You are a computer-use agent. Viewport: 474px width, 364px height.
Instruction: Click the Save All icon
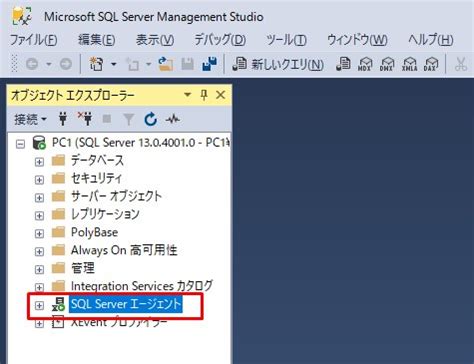209,63
